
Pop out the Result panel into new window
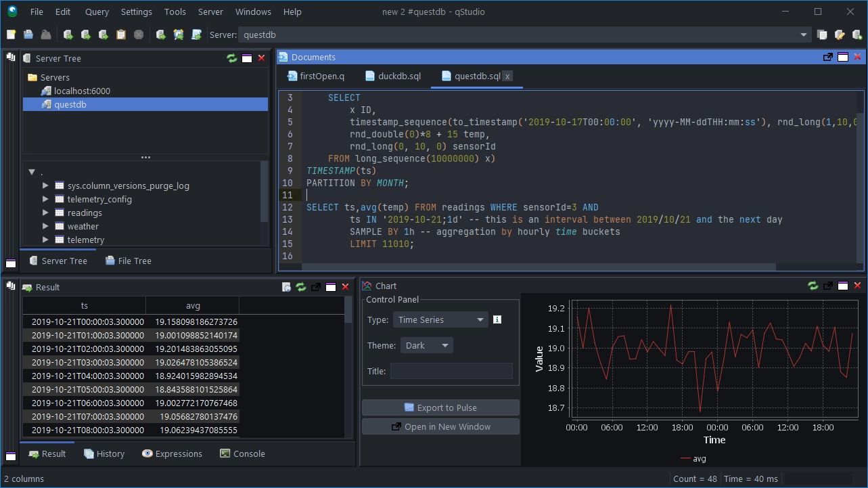click(x=315, y=287)
